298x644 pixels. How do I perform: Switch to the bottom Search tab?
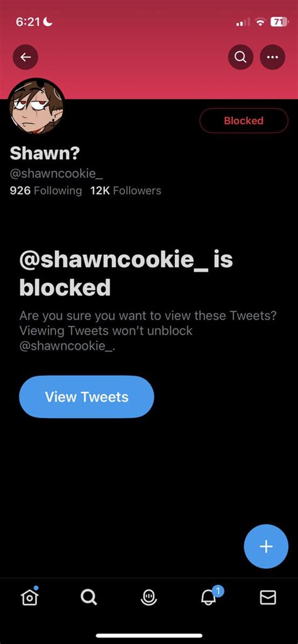pyautogui.click(x=89, y=597)
